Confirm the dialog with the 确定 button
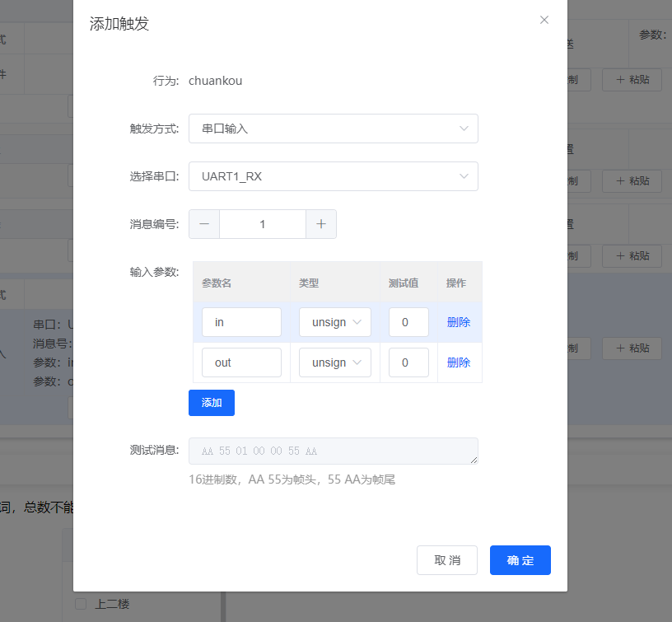 coord(520,560)
